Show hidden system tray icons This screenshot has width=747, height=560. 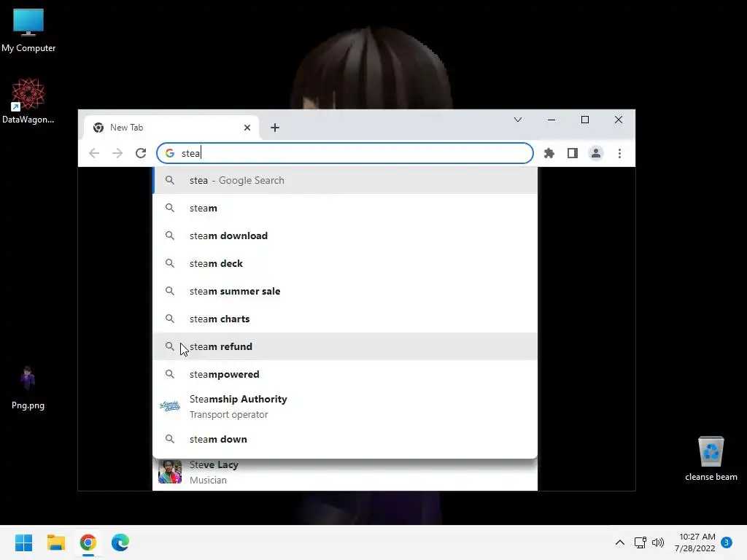coord(620,542)
